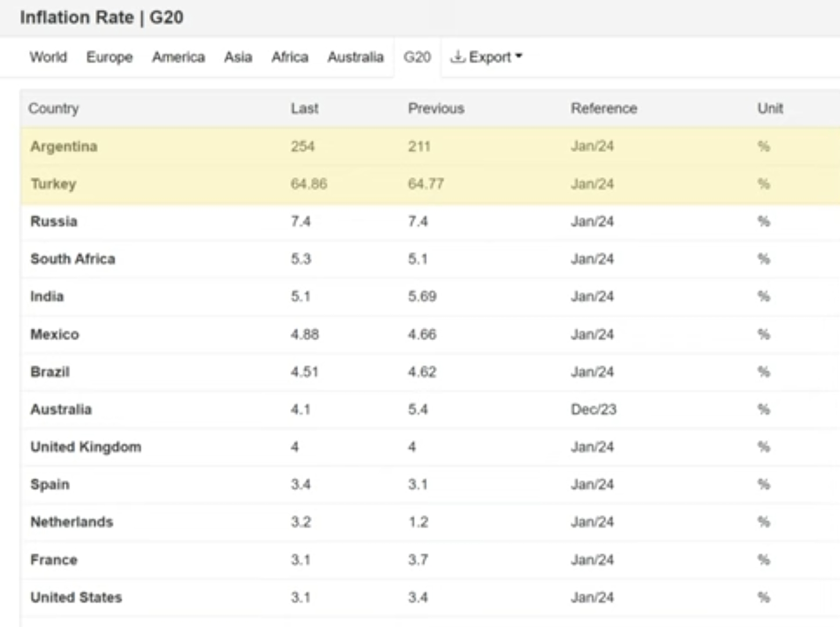Click Australia's previous value 5.4

pyautogui.click(x=418, y=409)
